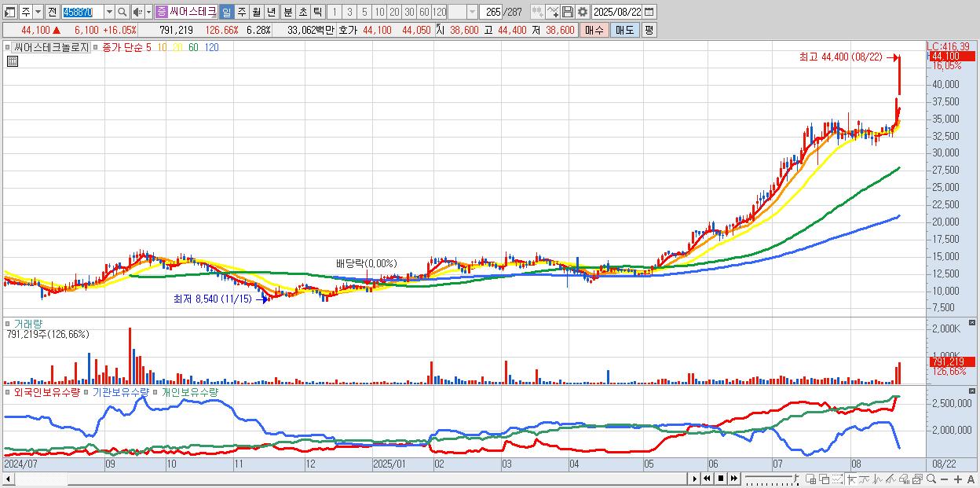The width and height of the screenshot is (980, 488).
Task: Open the calendar date picker icon
Action: [649, 12]
